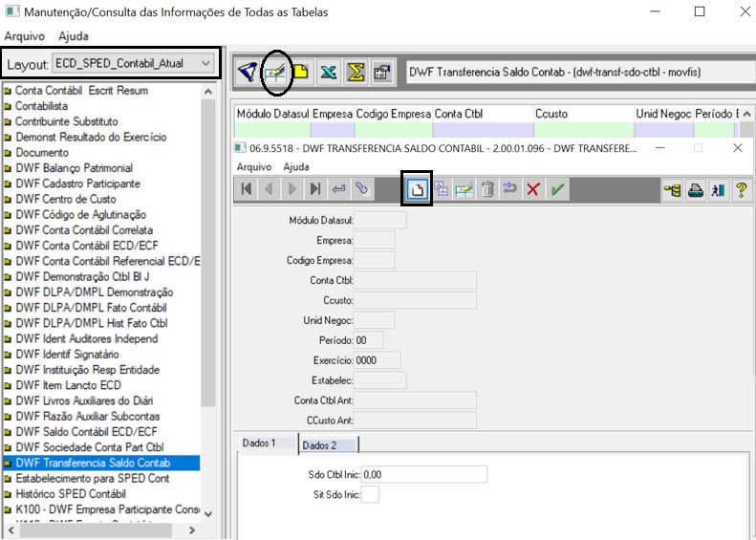The image size is (756, 540).
Task: Go to next record arrow
Action: pos(292,189)
